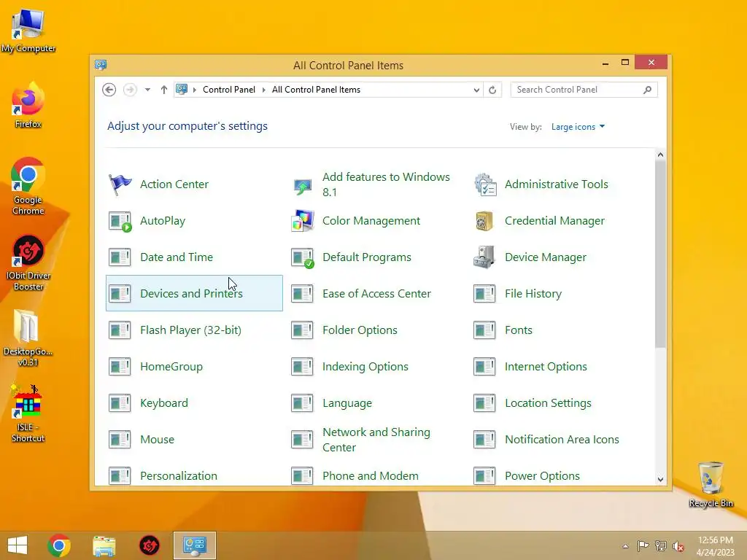Click the Power Options link
The width and height of the screenshot is (747, 560).
click(543, 476)
